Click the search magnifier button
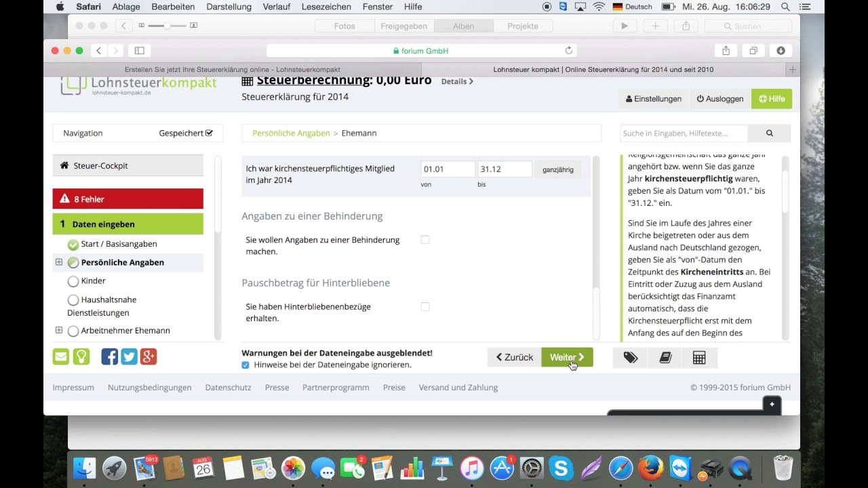The width and height of the screenshot is (868, 488). [769, 134]
